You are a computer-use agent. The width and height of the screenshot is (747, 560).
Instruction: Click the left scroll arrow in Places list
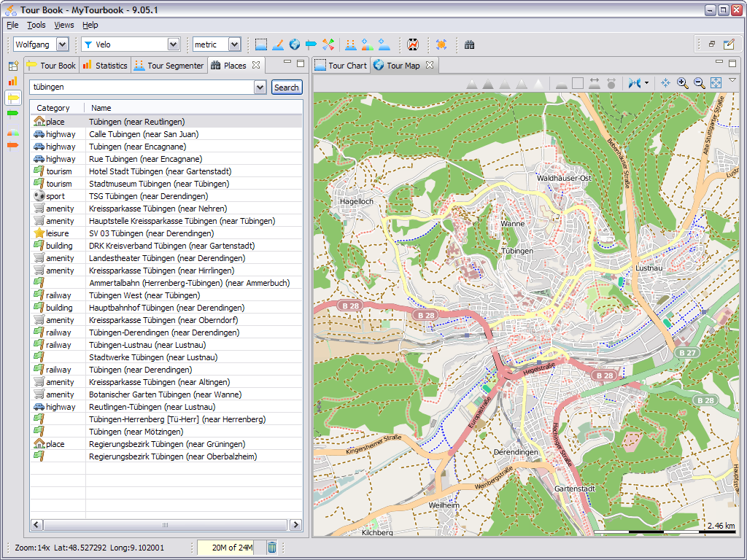click(x=36, y=525)
